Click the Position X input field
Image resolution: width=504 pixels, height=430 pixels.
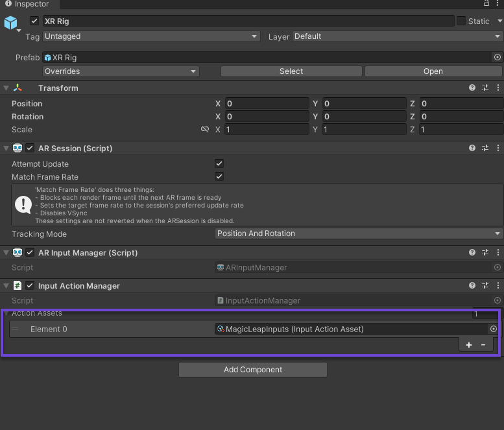(x=267, y=104)
